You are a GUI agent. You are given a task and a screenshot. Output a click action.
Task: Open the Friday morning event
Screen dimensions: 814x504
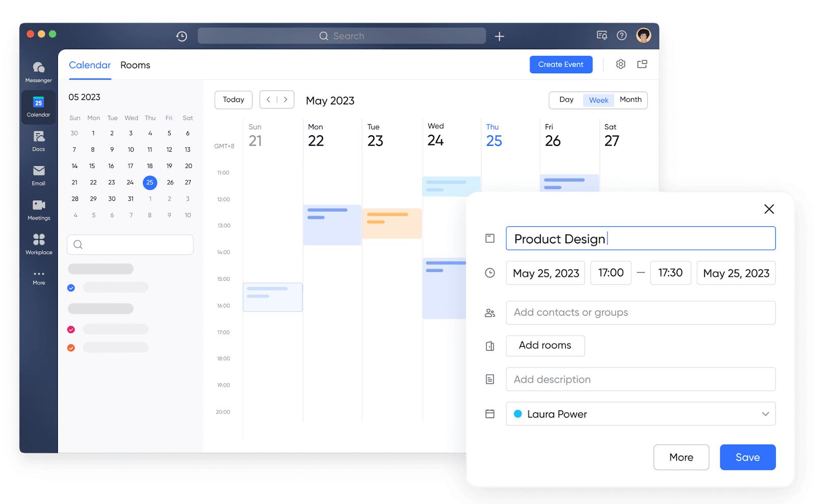(569, 183)
